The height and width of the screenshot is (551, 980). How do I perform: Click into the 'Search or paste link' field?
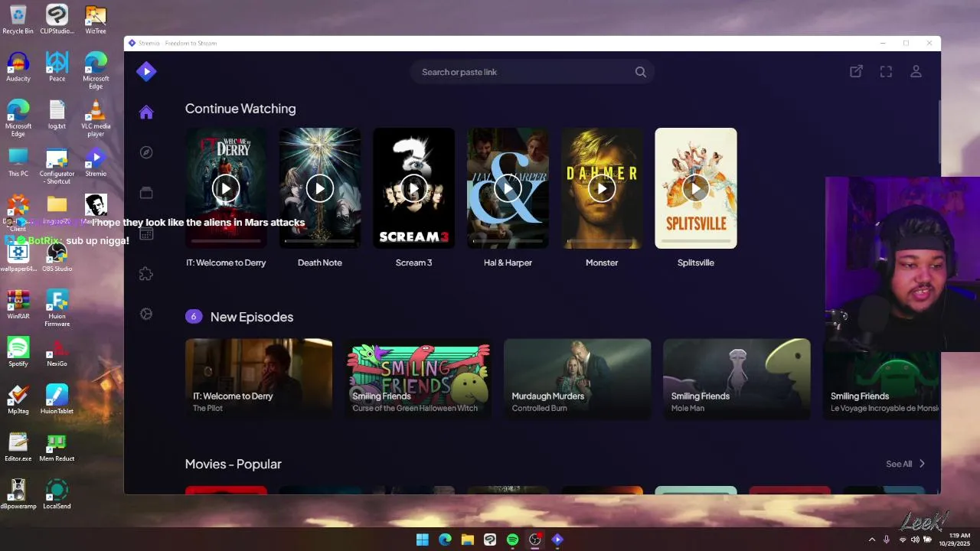(x=532, y=72)
